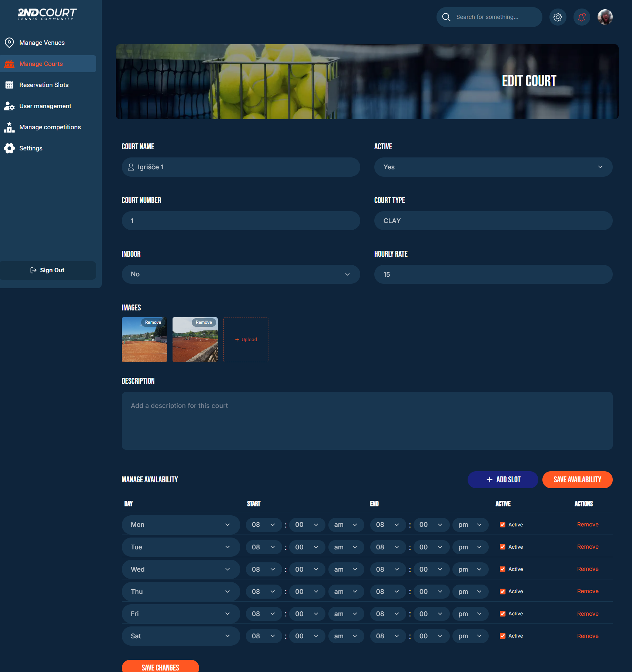Click the Add Slot button
The height and width of the screenshot is (672, 632).
[503, 479]
